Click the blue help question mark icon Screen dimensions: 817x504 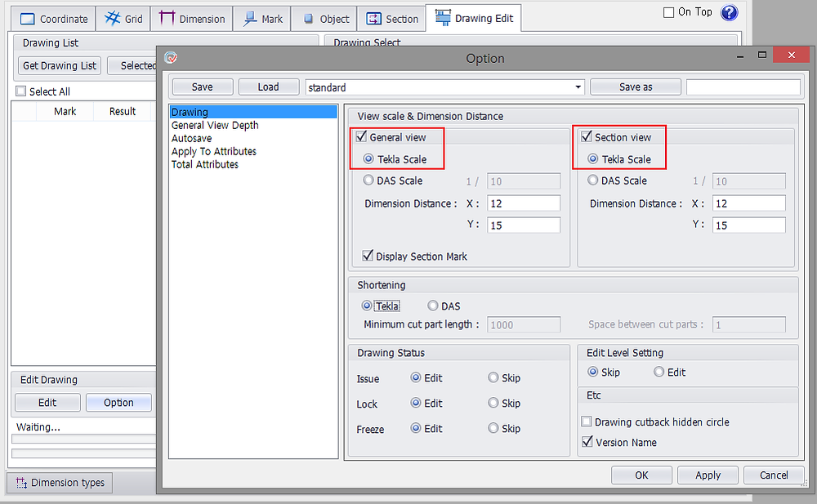(729, 12)
